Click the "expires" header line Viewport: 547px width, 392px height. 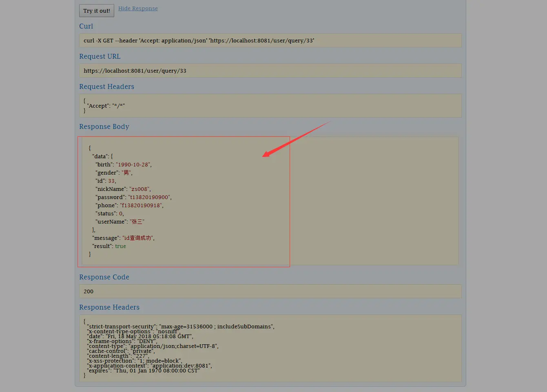(x=144, y=370)
